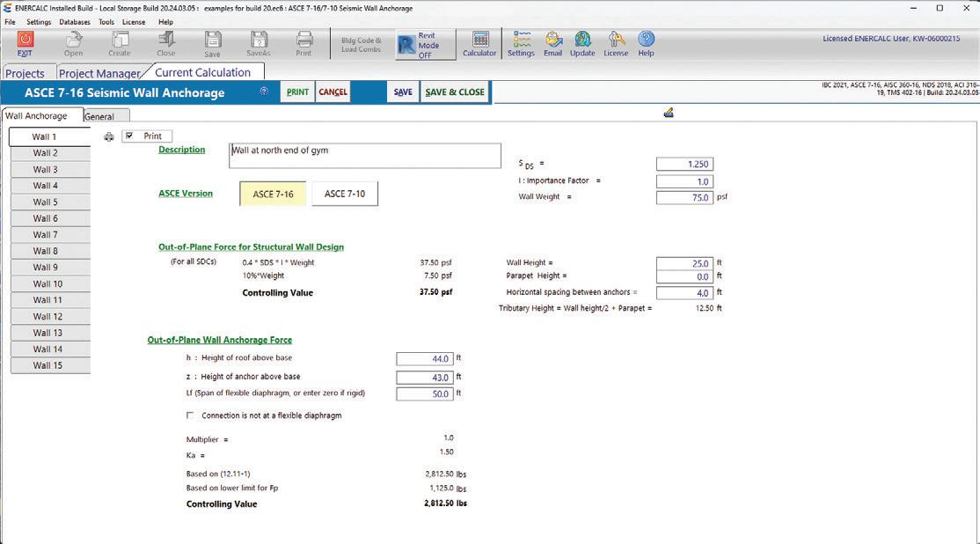Select the Current Calculation tab
This screenshot has height=544, width=980.
pos(203,72)
